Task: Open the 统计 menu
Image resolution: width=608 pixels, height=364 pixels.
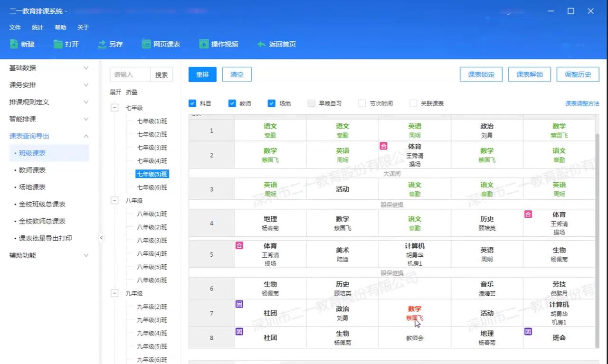Action: coord(38,28)
